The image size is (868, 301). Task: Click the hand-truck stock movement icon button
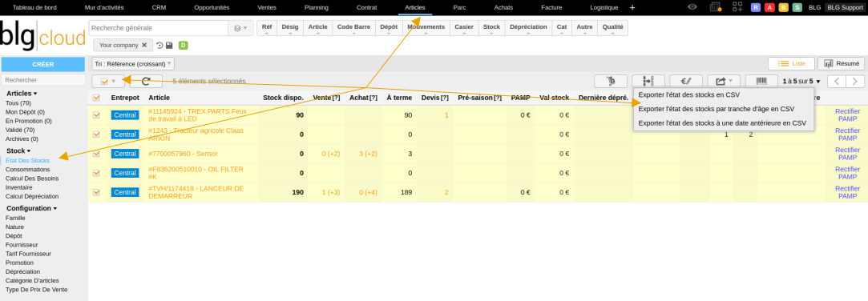click(611, 82)
